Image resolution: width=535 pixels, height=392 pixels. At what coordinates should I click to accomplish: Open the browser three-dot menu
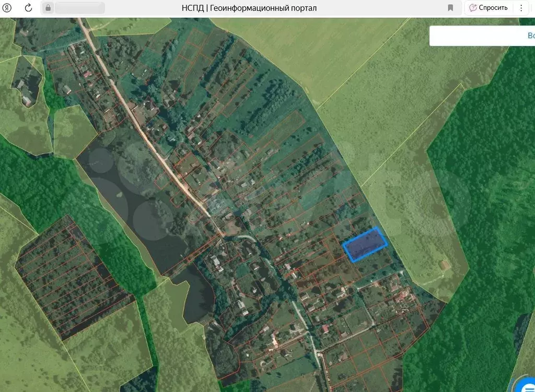click(x=521, y=8)
